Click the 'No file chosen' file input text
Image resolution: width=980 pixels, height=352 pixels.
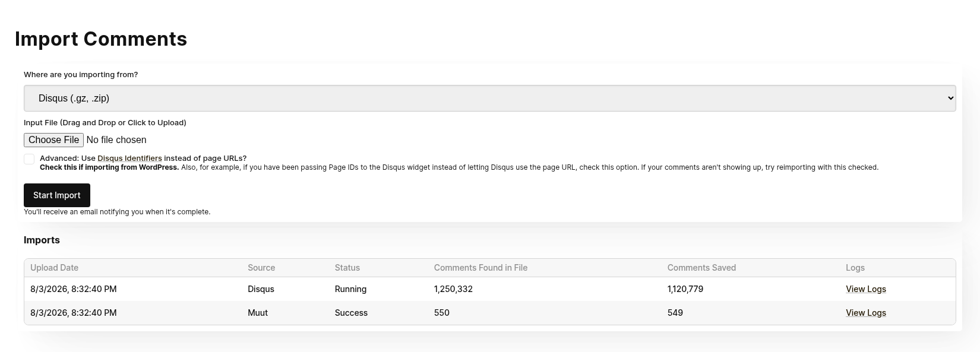tap(116, 140)
